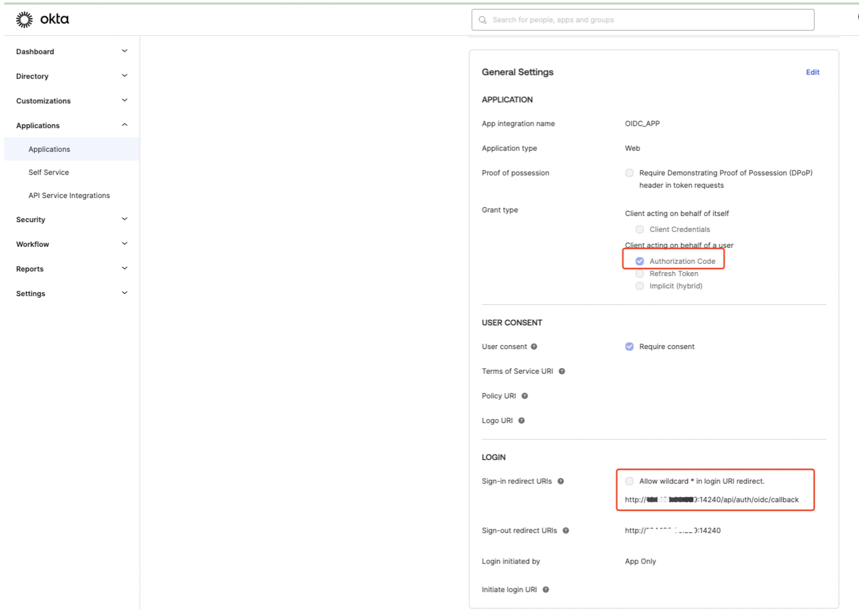This screenshot has height=616, width=859.
Task: Click Sign-in redirect URIs help icon
Action: click(x=561, y=481)
